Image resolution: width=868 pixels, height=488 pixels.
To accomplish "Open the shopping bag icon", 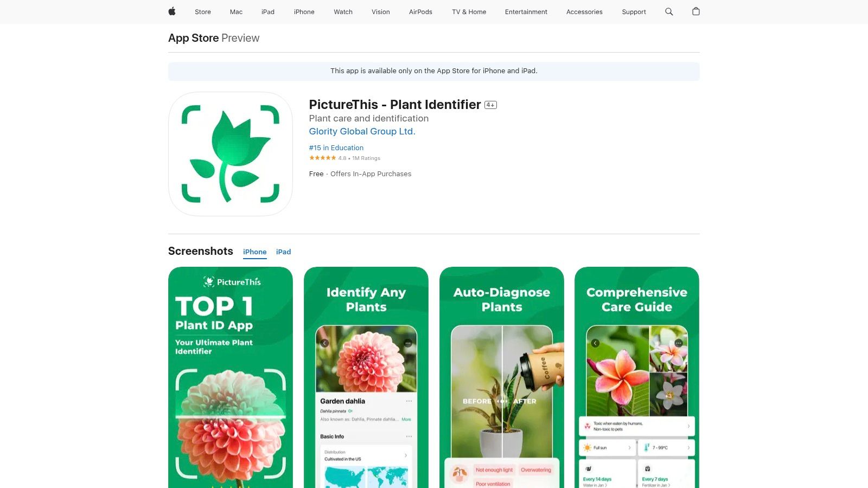I will pyautogui.click(x=696, y=11).
